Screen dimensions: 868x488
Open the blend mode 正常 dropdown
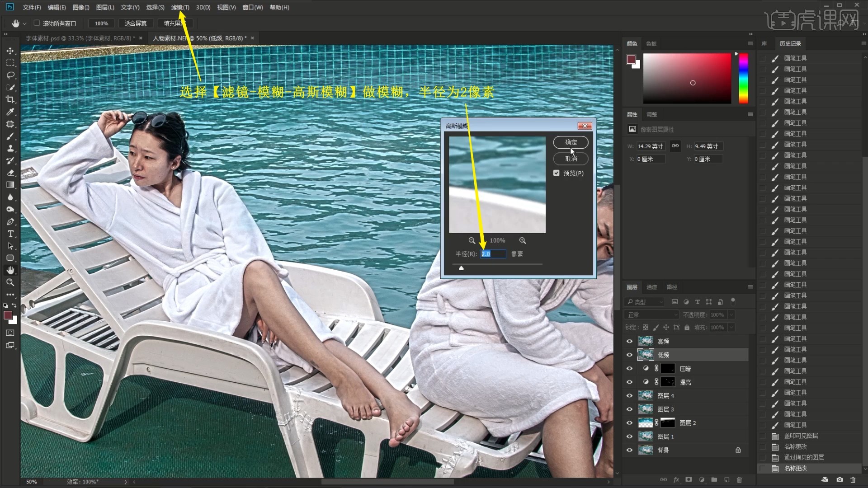click(x=651, y=314)
